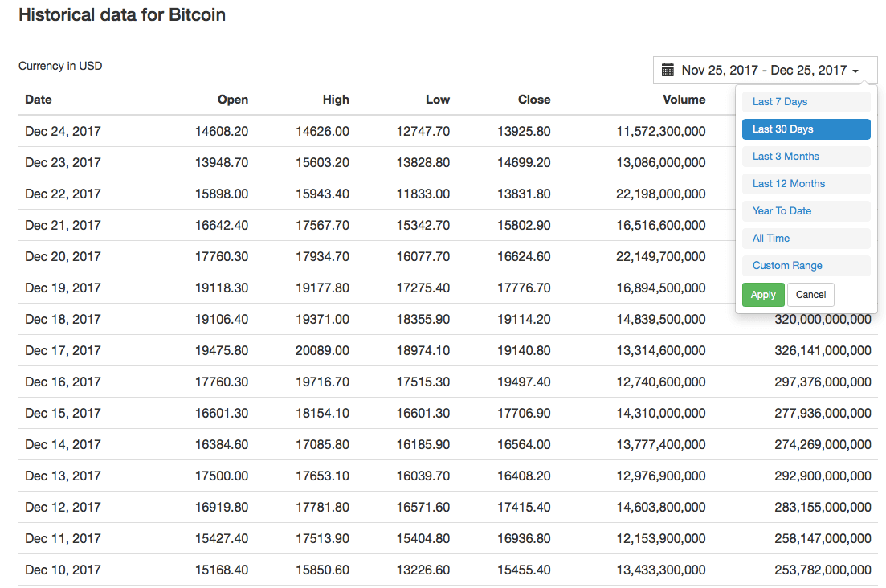Click the Historical data for Bitcoin heading
The height and width of the screenshot is (588, 886).
pos(122,15)
